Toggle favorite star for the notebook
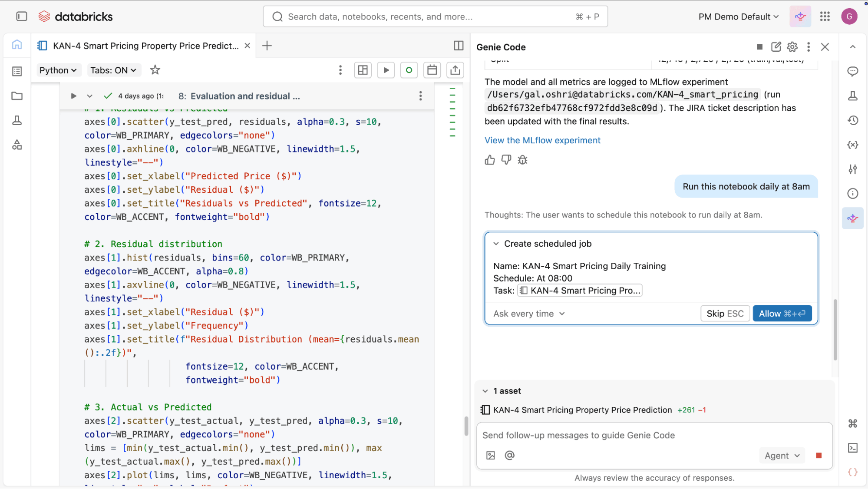Image resolution: width=868 pixels, height=489 pixels. tap(155, 70)
